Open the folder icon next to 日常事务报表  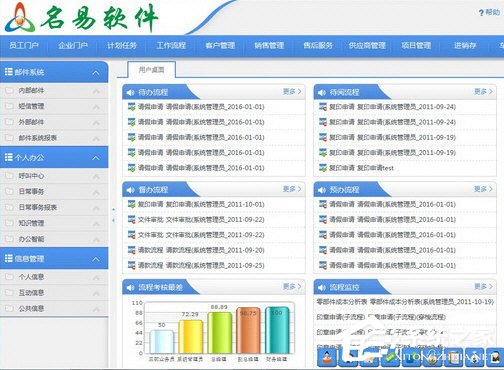click(9, 207)
